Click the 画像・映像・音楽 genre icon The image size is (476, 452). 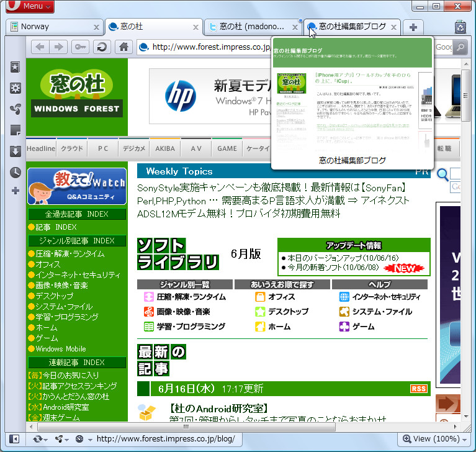click(149, 312)
